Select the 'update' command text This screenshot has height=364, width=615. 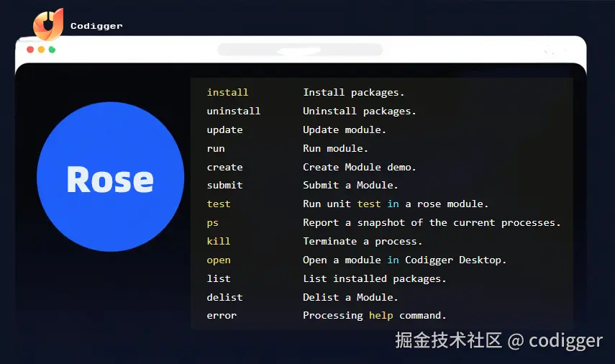point(224,130)
